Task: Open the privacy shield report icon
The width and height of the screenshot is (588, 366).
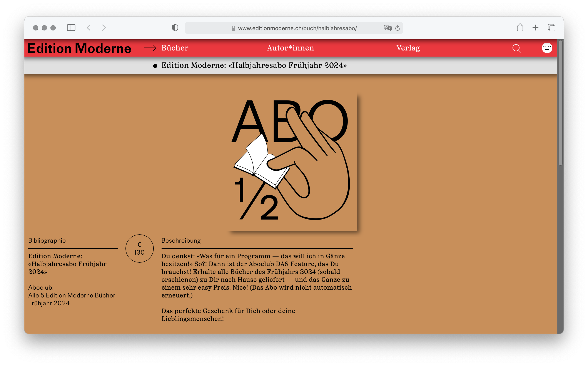Action: [175, 28]
